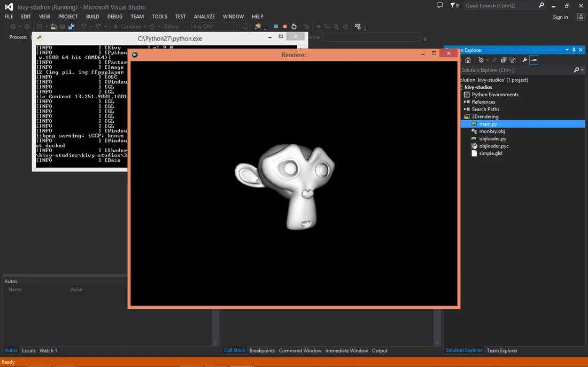Open the feedback speech bubble icon
588x367 pixels.
(x=439, y=5)
